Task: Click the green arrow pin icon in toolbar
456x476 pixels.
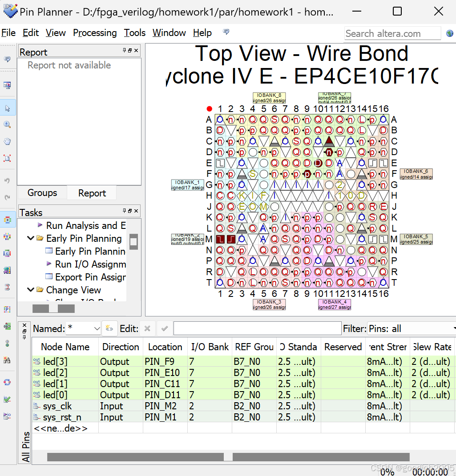Action: [x=7, y=326]
